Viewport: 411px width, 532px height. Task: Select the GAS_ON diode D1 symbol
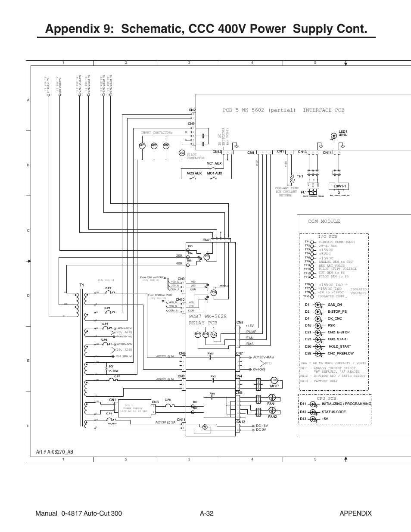tap(317, 305)
